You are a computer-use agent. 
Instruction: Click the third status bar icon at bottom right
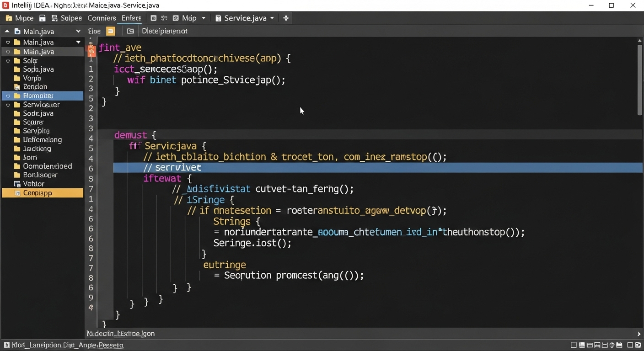pos(590,345)
